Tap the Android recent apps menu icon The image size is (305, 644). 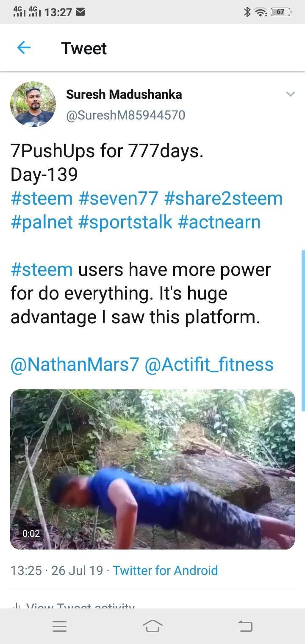coord(59,626)
